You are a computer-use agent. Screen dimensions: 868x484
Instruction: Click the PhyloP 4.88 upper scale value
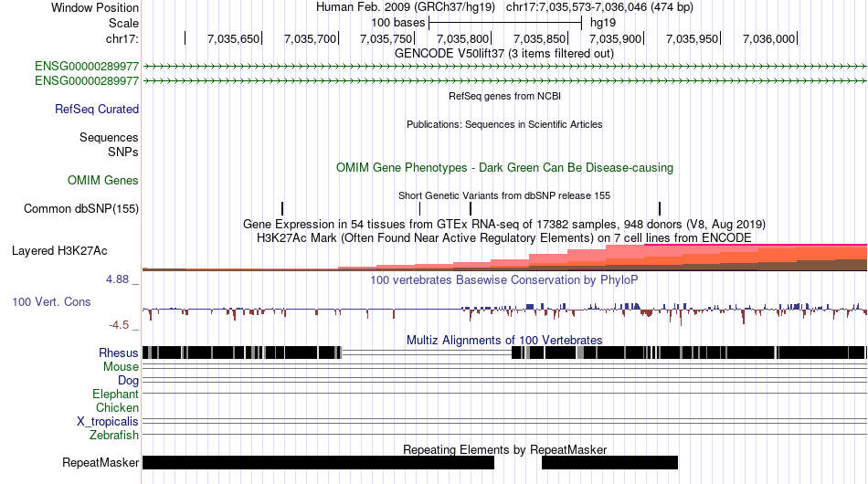coord(117,279)
